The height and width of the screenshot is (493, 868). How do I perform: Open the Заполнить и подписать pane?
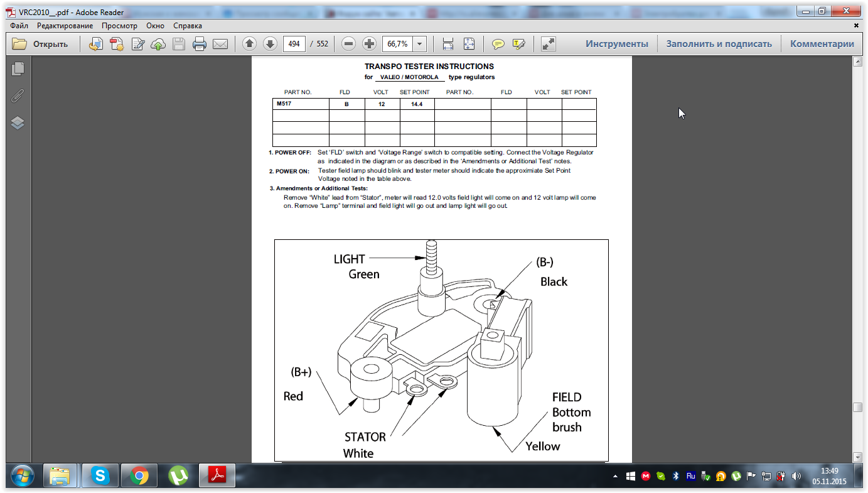pyautogui.click(x=719, y=44)
